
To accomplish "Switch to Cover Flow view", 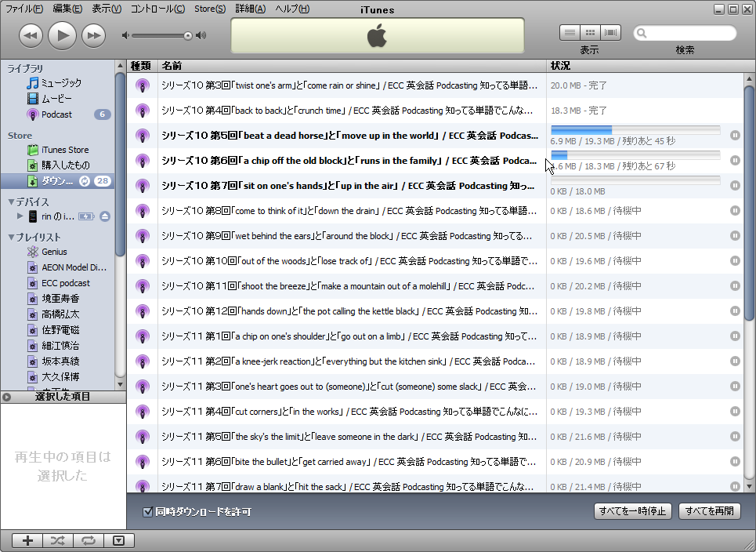I will pos(610,33).
